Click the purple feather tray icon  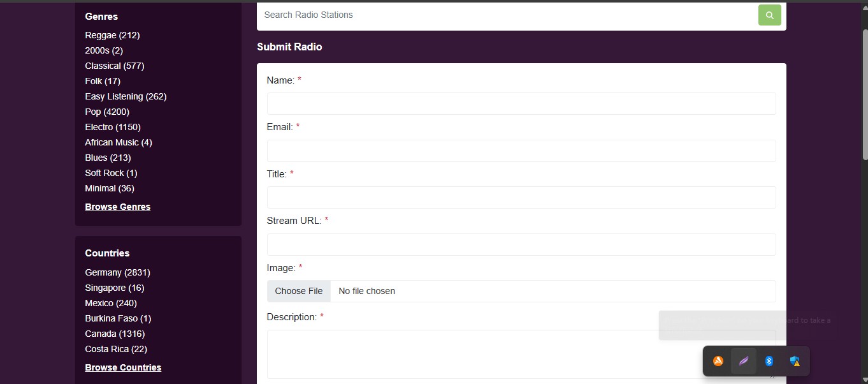[744, 361]
